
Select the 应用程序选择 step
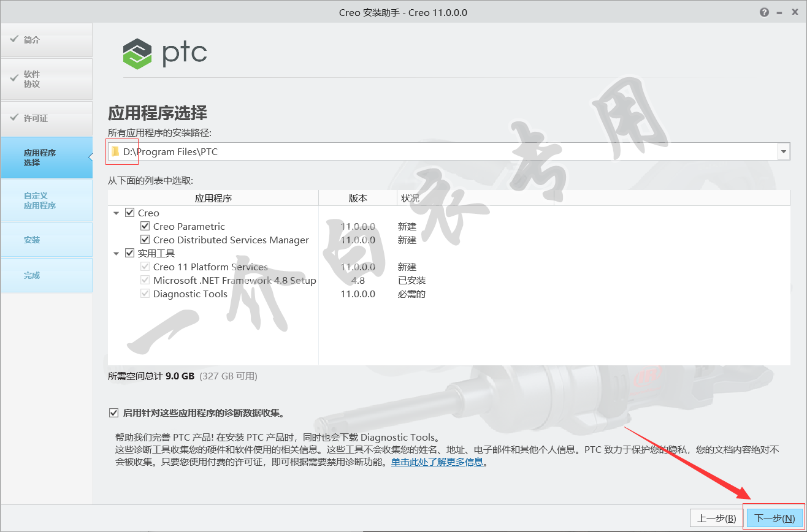47,158
